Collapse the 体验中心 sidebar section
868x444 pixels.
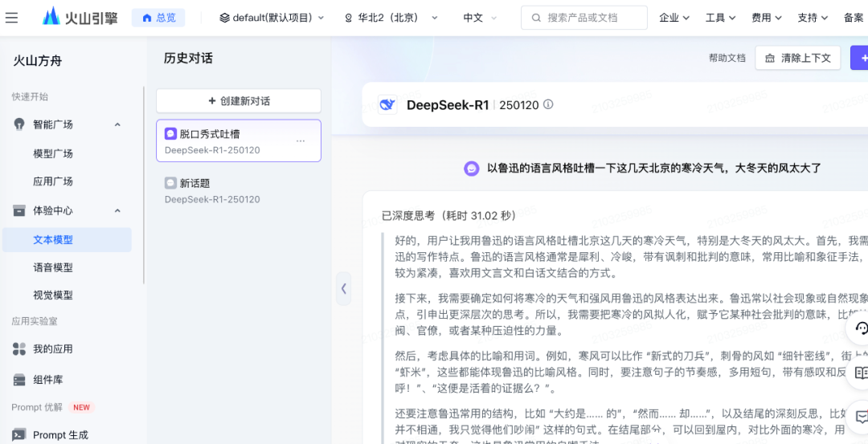pos(117,210)
